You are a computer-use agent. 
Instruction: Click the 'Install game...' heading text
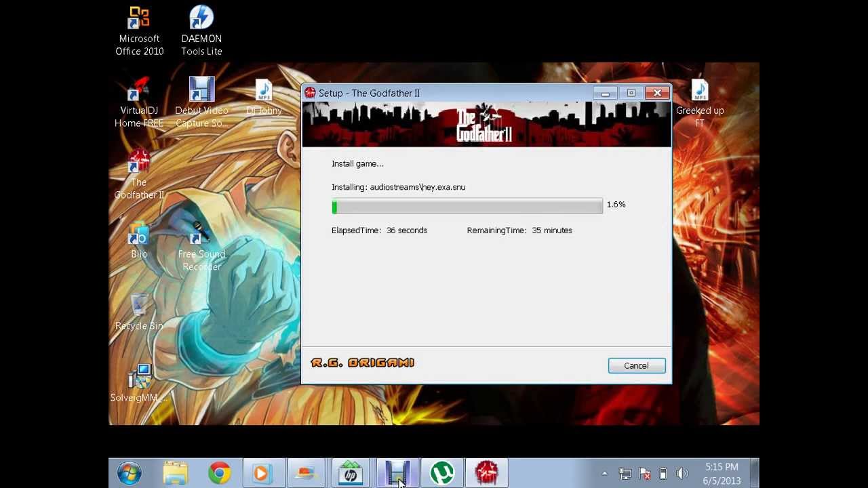[357, 163]
